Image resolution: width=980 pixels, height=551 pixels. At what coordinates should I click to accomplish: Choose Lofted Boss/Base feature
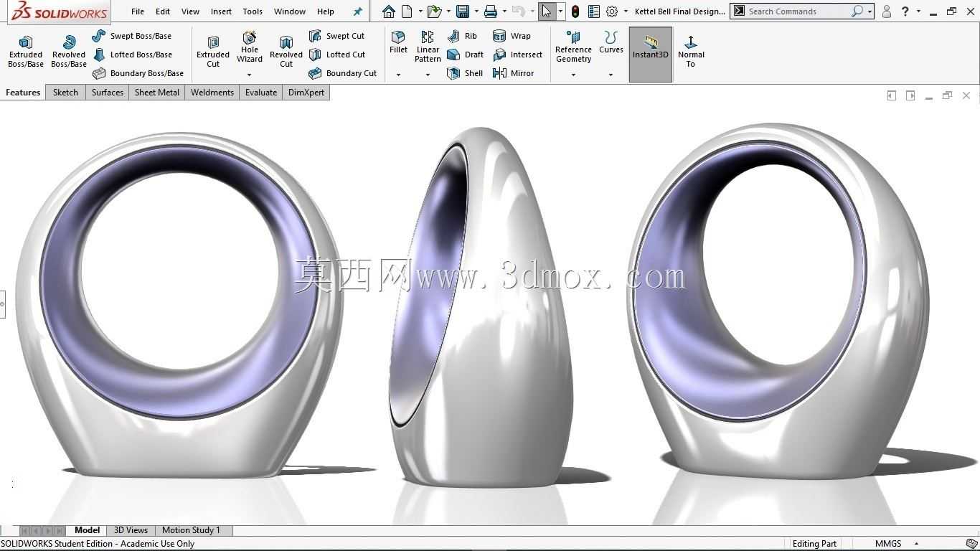pos(132,55)
